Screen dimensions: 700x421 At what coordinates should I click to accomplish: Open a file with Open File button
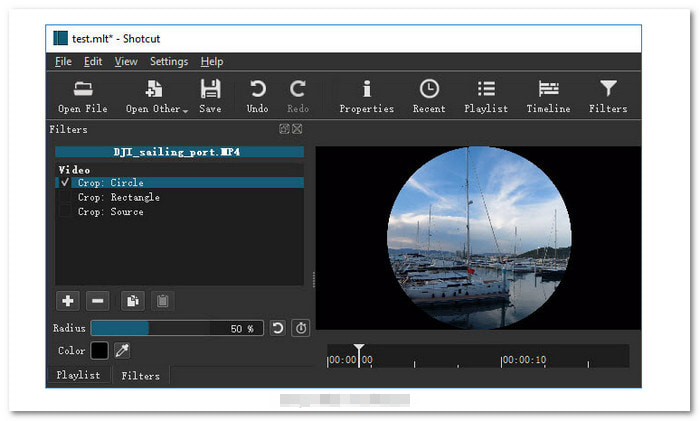[83, 96]
